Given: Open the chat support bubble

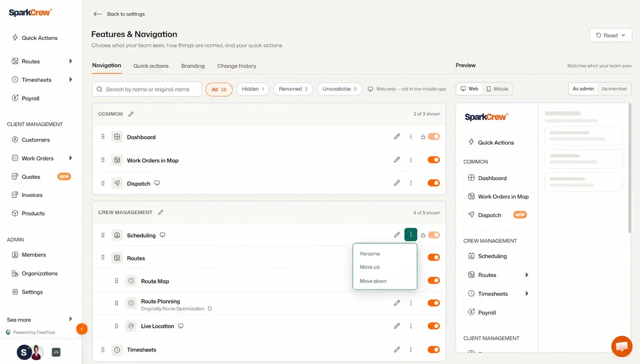Looking at the screenshot, I should click(622, 346).
